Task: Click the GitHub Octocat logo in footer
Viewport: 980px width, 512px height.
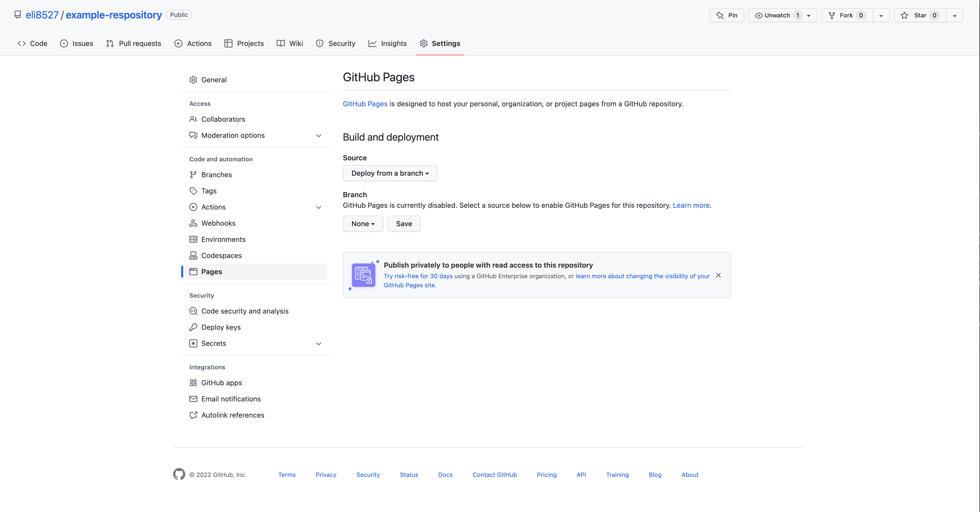Action: (179, 474)
